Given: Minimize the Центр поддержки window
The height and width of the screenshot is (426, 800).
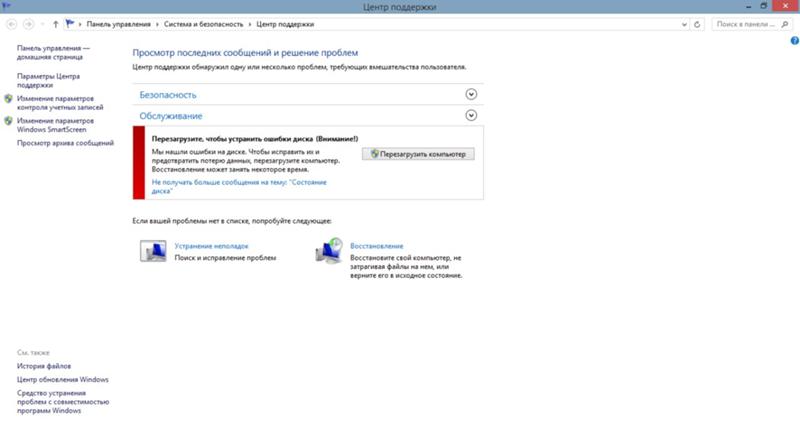Looking at the screenshot, I should (x=748, y=6).
